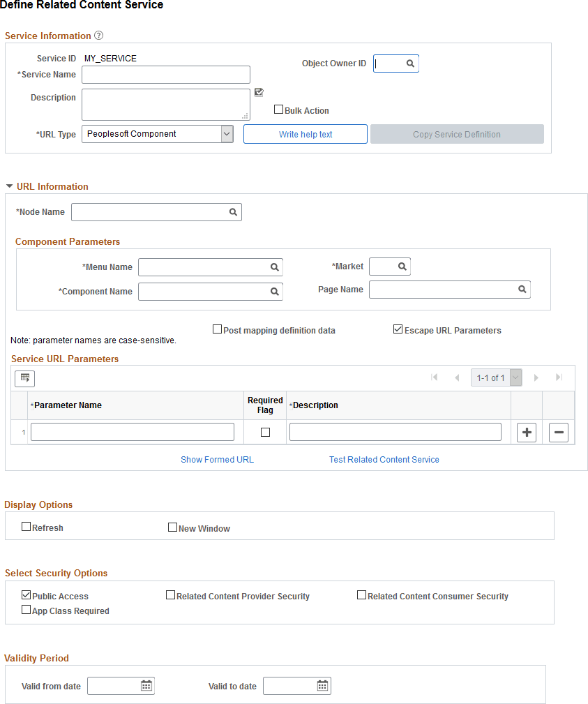Run spell check on the Description field
This screenshot has height=704, width=588.
(257, 91)
